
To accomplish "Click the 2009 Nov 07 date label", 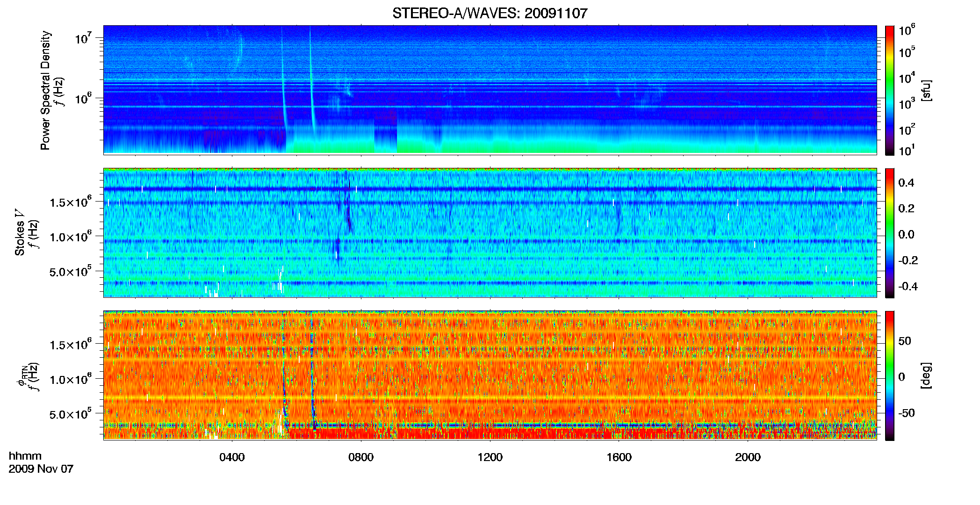I will pos(41,469).
